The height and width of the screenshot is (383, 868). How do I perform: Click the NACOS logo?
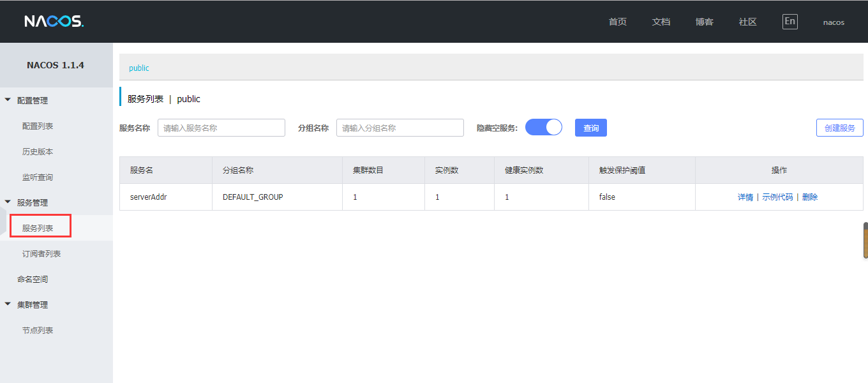(x=54, y=22)
